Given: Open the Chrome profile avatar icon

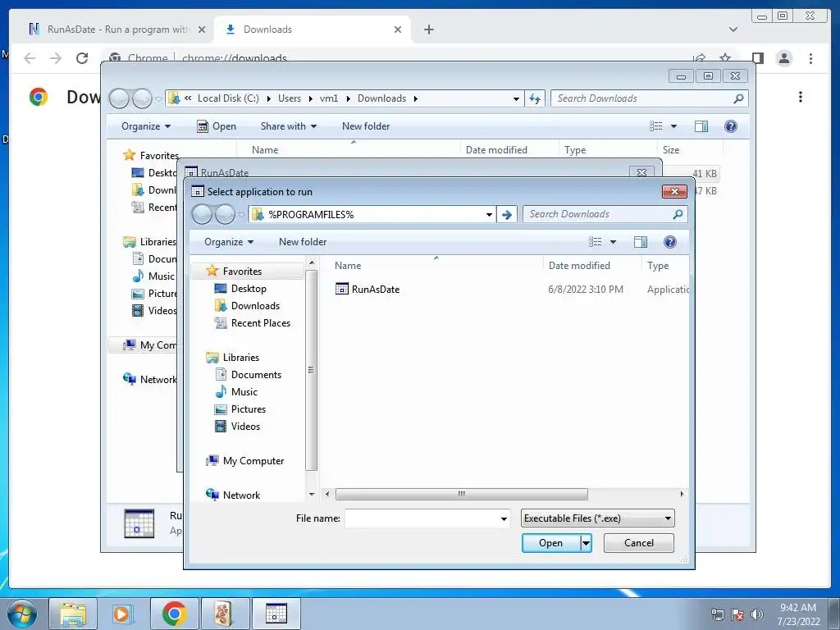Looking at the screenshot, I should coord(783,58).
